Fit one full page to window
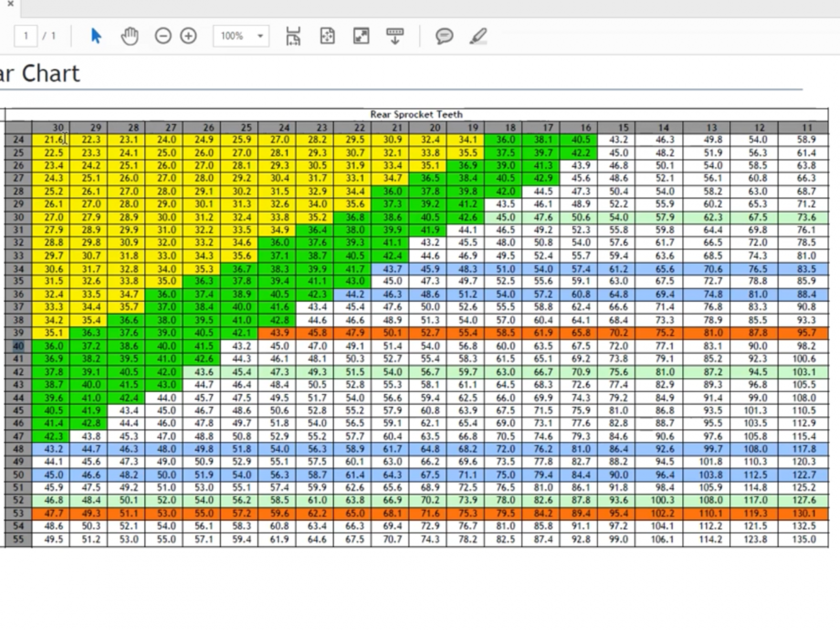This screenshot has width=840, height=630. pyautogui.click(x=327, y=36)
